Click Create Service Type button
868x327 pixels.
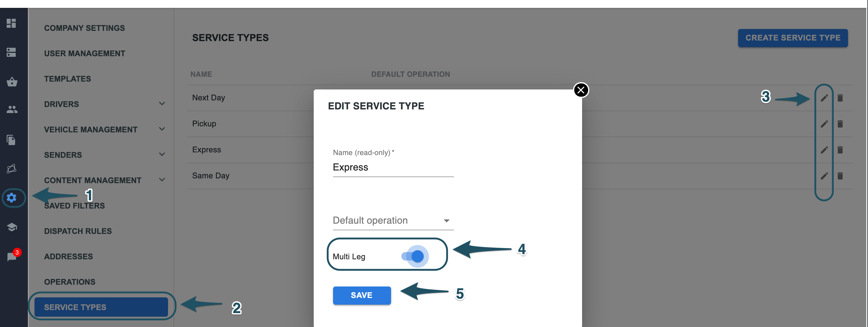coord(792,38)
